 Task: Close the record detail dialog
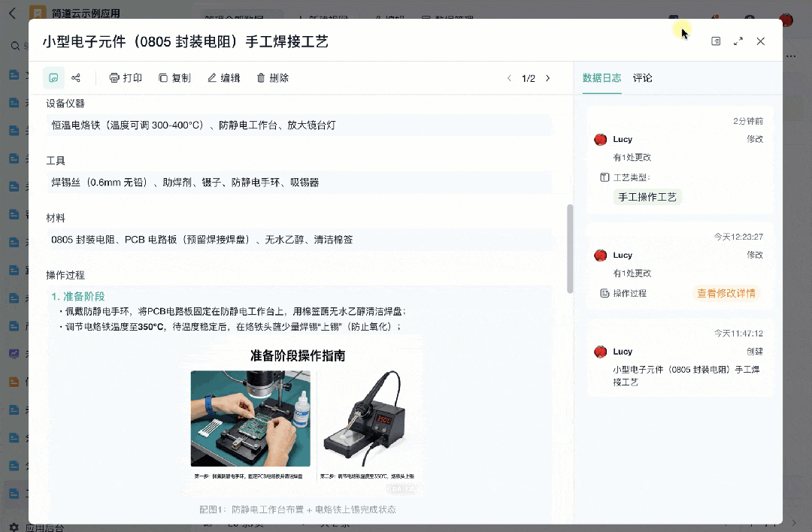pos(760,41)
